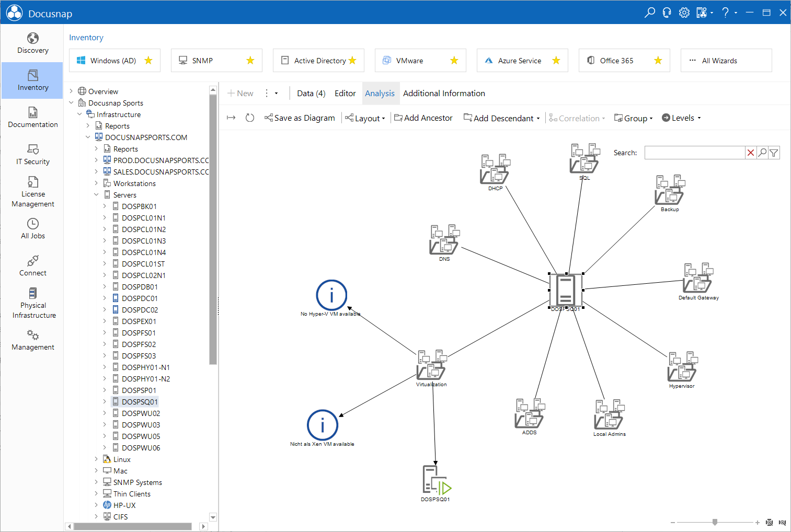Click the refresh diagram icon
791x532 pixels.
click(x=250, y=118)
